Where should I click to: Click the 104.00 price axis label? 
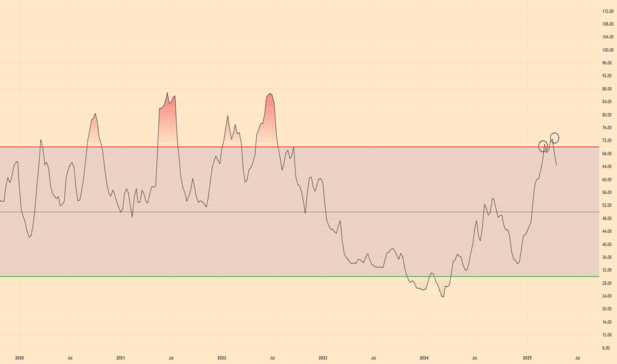[x=608, y=37]
